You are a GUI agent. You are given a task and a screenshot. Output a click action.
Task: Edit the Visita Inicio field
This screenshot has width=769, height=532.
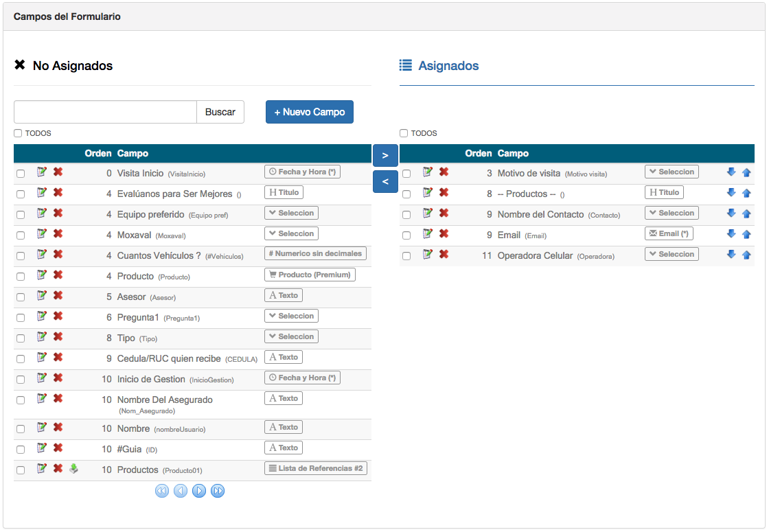(x=42, y=172)
